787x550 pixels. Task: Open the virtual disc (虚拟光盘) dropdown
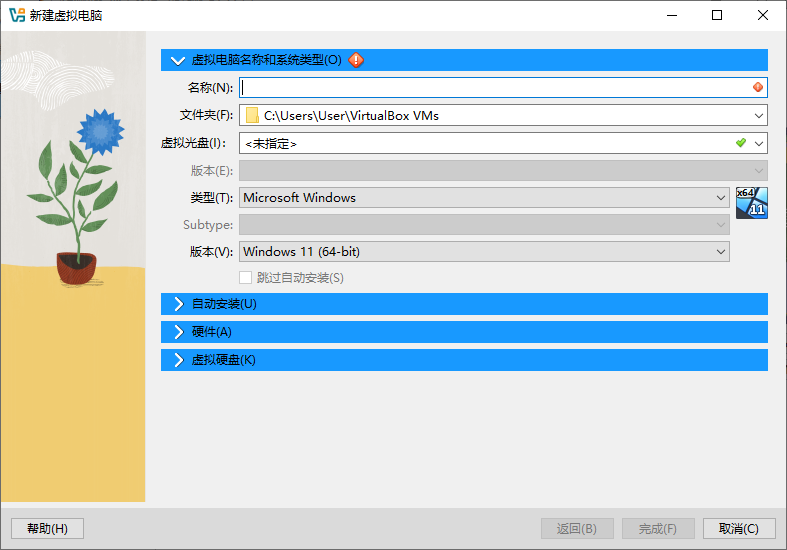758,144
